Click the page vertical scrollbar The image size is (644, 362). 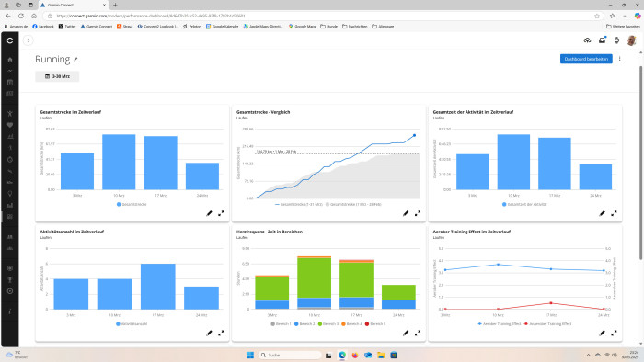[x=640, y=163]
